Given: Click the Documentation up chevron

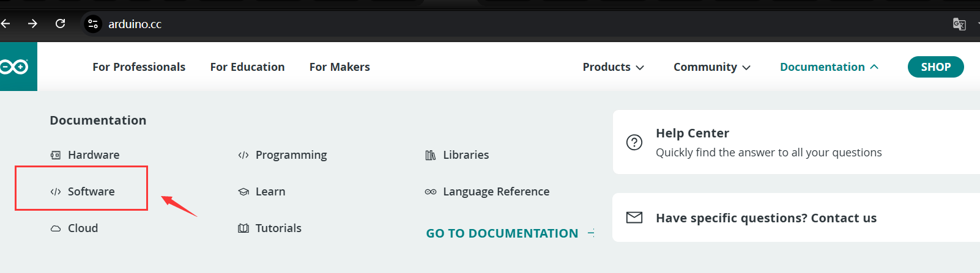Looking at the screenshot, I should pyautogui.click(x=874, y=67).
